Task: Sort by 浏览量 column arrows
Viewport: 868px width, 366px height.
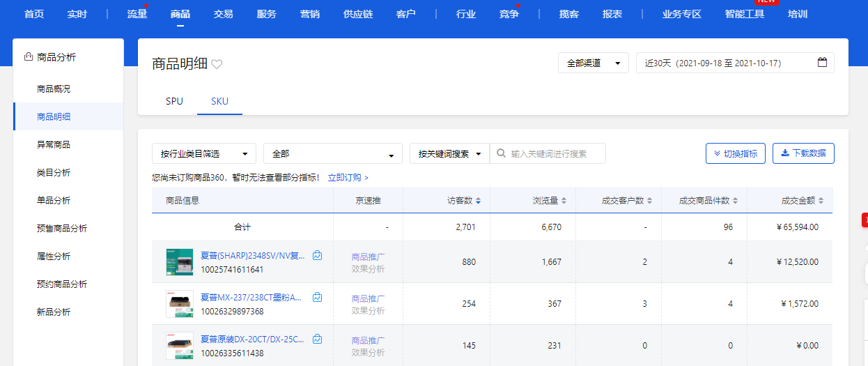Action: (564, 201)
